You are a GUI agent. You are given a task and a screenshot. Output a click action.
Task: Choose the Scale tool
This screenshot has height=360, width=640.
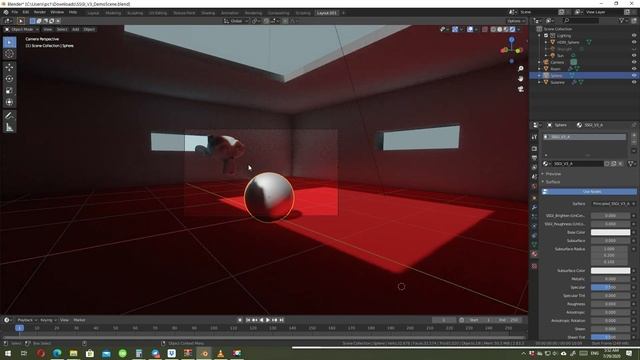(x=9, y=91)
